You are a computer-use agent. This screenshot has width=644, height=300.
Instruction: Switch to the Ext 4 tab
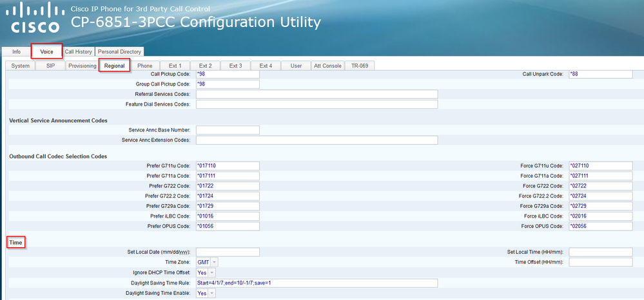pos(266,66)
